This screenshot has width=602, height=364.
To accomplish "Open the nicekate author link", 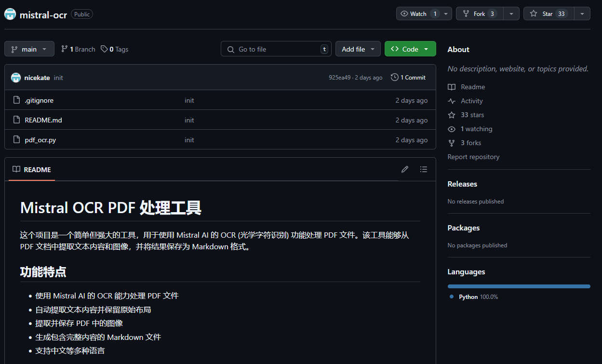I will point(37,78).
